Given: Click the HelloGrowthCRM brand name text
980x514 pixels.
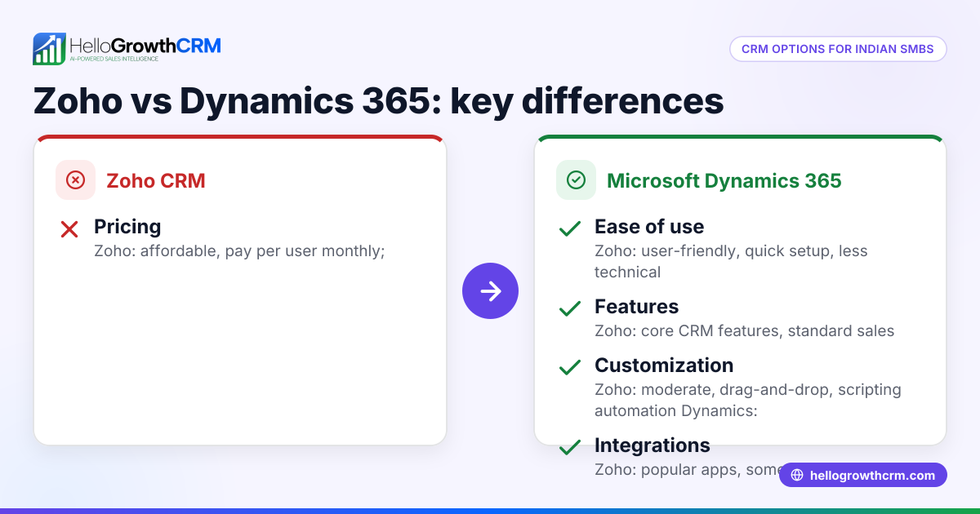Looking at the screenshot, I should tap(145, 45).
